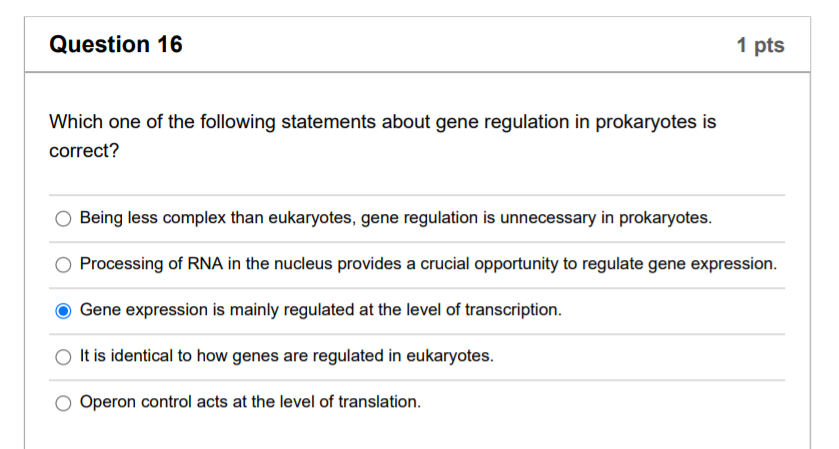Click the 'Question 16' heading
Viewport: 839px width, 449px height.
click(116, 44)
